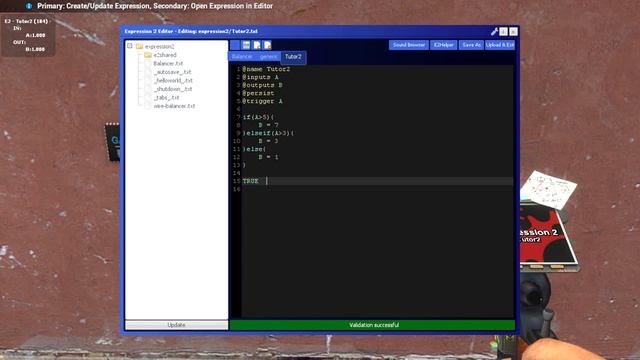Place cursor on '}elseif(A>3){' line
The image size is (640, 360).
tap(268, 133)
